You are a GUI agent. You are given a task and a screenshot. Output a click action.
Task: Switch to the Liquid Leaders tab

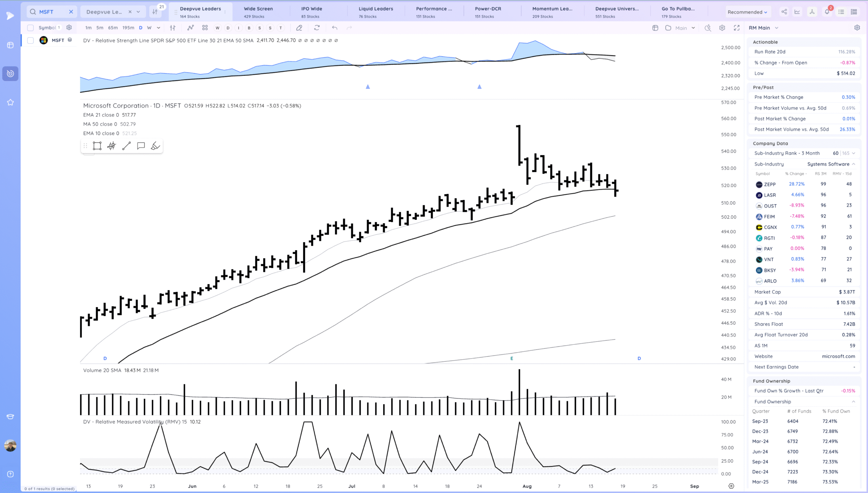[376, 12]
